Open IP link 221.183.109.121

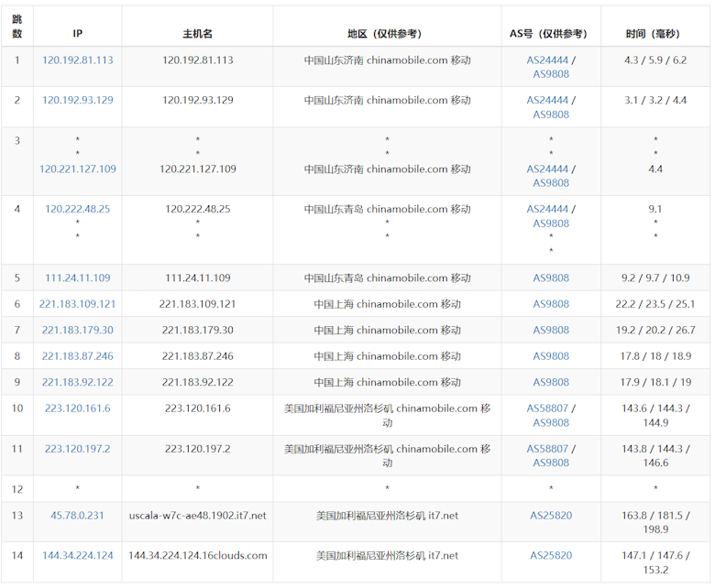[x=78, y=304]
